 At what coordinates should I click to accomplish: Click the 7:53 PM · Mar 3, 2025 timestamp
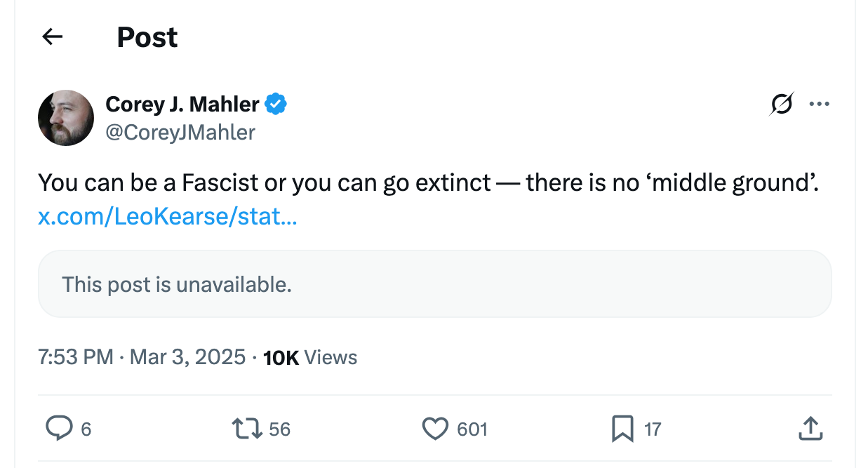coord(142,357)
